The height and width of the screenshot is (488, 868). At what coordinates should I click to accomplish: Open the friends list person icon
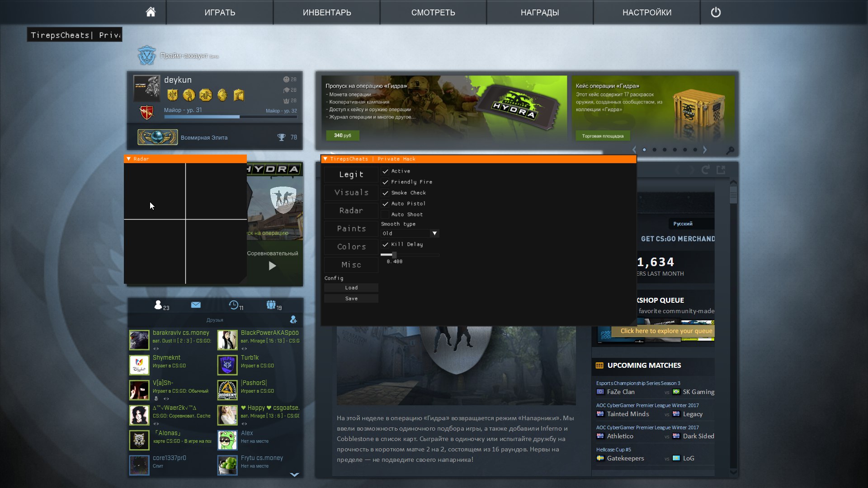click(158, 305)
